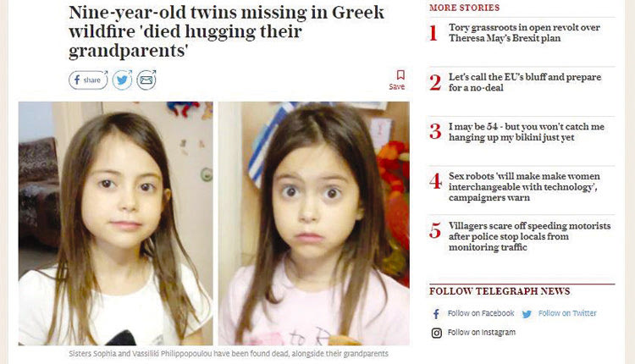
Task: Open the Follow on Twitter link
Action: pyautogui.click(x=567, y=313)
